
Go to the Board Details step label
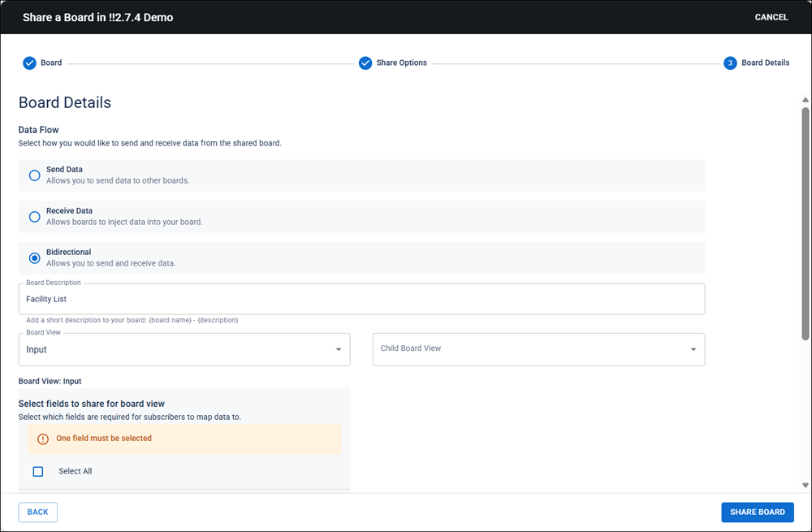tap(766, 63)
